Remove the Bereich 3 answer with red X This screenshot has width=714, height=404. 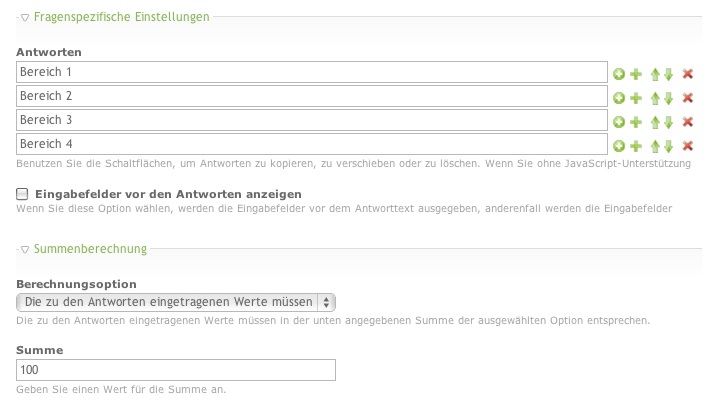click(x=687, y=121)
